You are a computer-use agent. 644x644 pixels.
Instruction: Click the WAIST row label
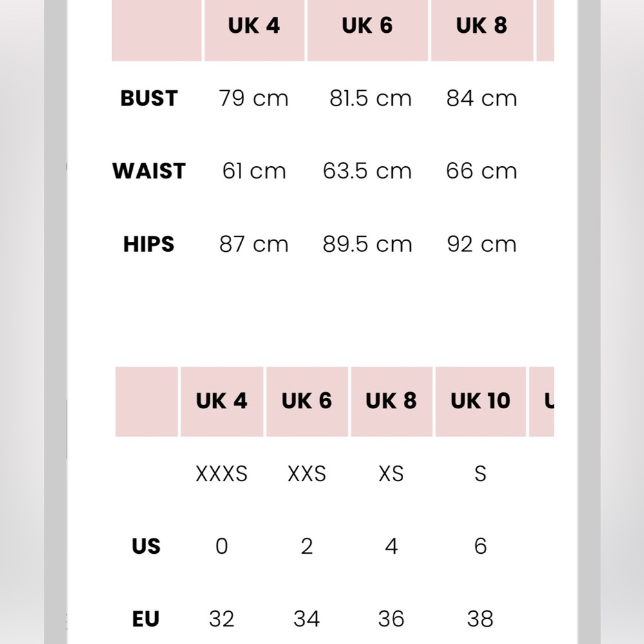coord(149,171)
